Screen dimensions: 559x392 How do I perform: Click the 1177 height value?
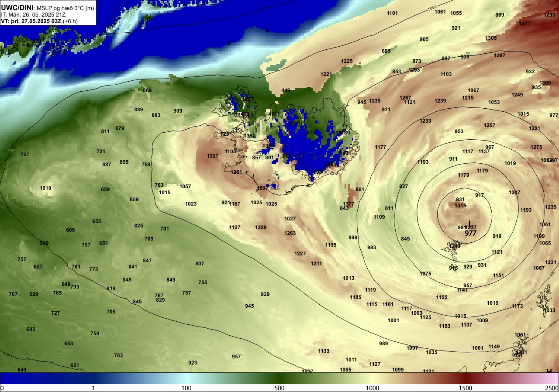380,147
